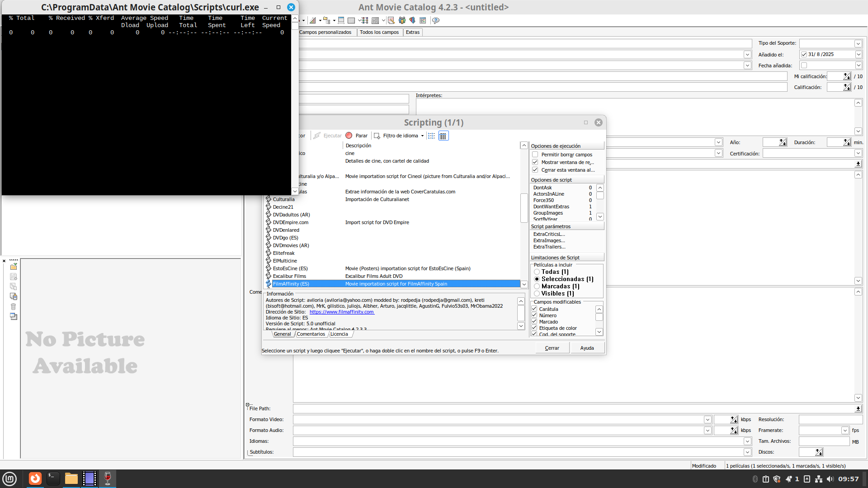Screen dimensions: 868x488
Task: Expand the Formato Video combo box
Action: (708, 420)
